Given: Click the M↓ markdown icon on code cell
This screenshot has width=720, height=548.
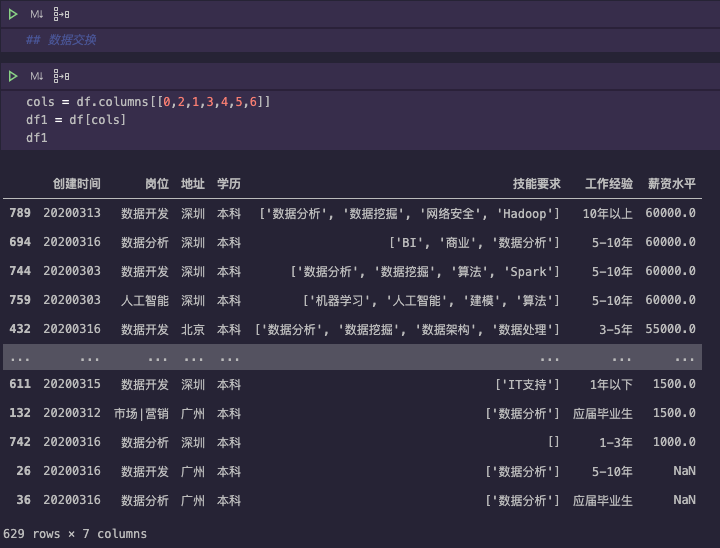Looking at the screenshot, I should coord(36,76).
